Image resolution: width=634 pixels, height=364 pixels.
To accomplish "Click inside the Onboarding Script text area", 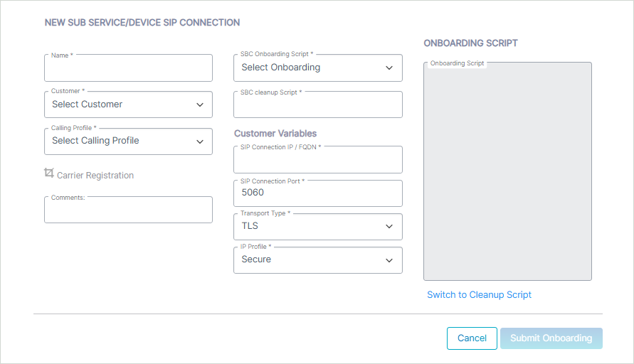I will click(x=507, y=171).
